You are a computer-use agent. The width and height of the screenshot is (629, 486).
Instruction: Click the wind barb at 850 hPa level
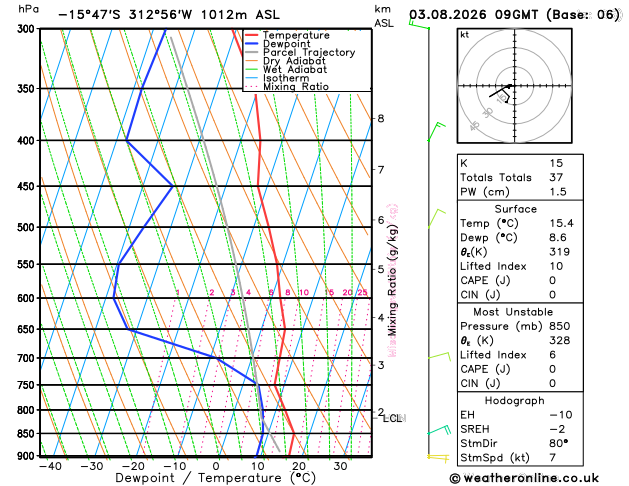439,430
